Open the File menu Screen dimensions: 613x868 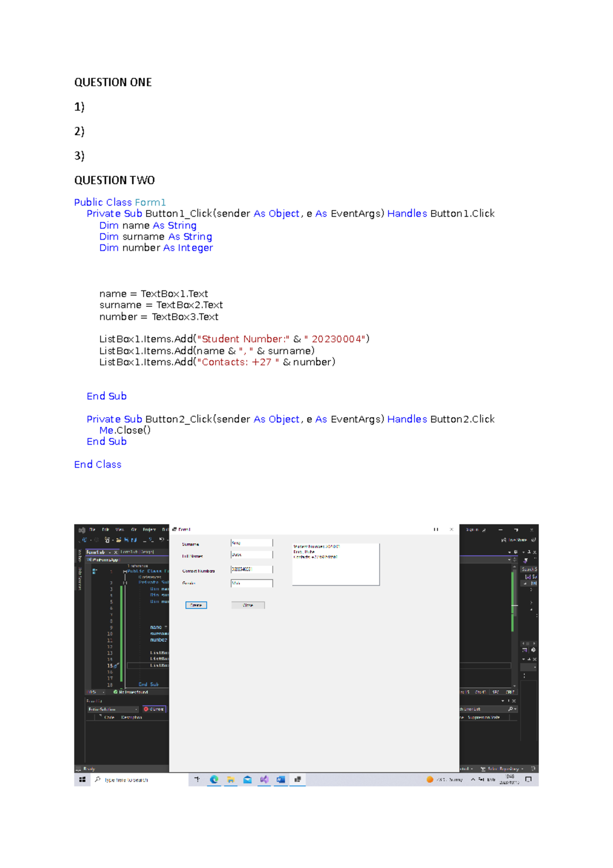[92, 530]
